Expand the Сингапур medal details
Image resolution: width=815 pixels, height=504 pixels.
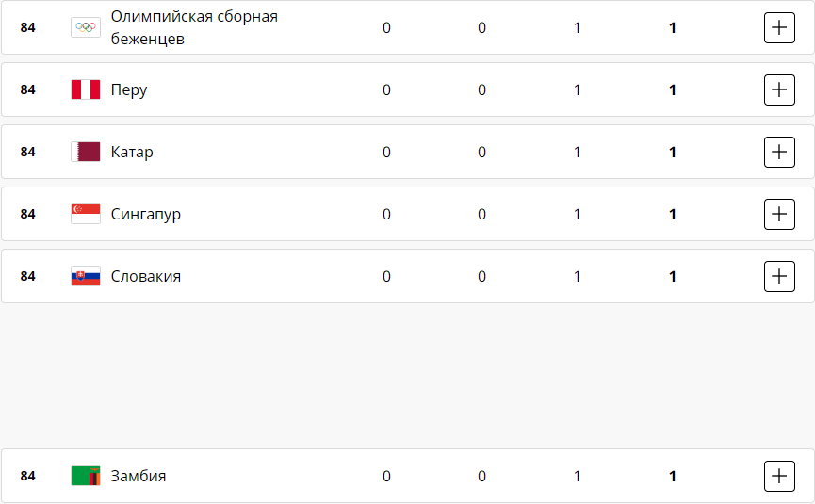click(779, 215)
